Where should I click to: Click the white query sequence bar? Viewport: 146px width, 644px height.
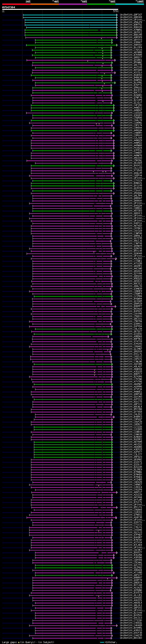(x=60, y=10)
